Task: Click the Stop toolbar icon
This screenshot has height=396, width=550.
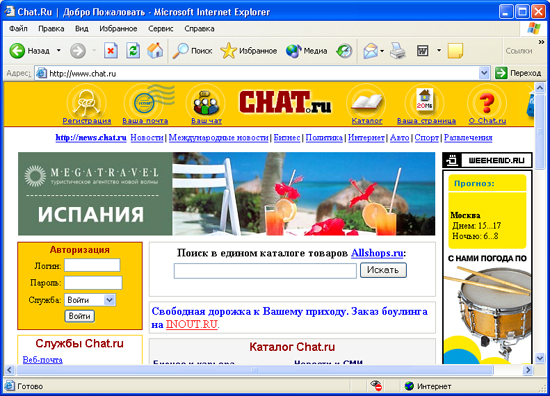Action: coord(110,51)
